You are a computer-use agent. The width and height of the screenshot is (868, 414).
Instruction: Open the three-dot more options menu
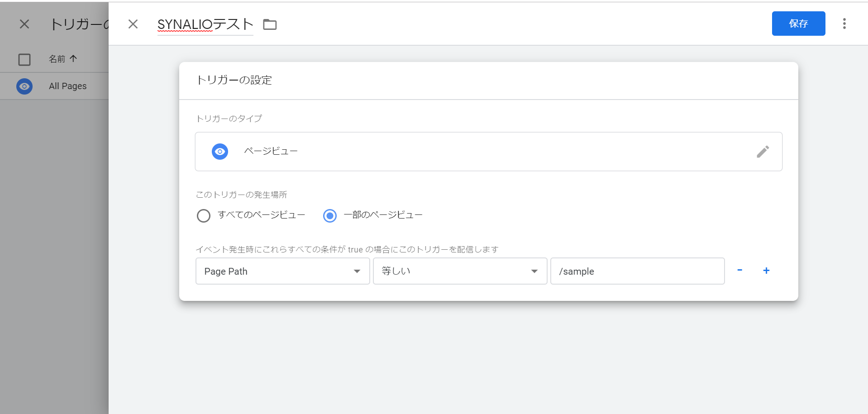pos(844,24)
